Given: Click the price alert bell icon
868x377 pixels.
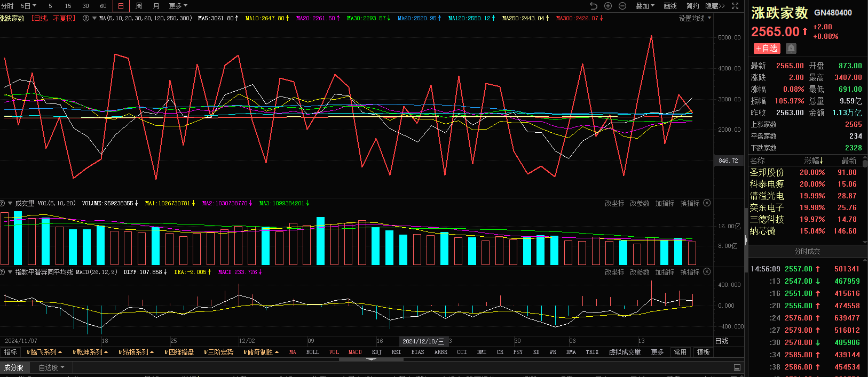Looking at the screenshot, I should click(x=791, y=49).
